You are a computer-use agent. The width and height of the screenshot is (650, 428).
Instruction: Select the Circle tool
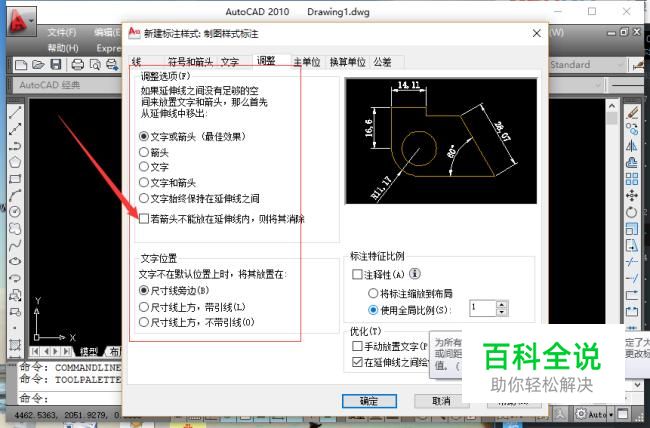pos(15,212)
